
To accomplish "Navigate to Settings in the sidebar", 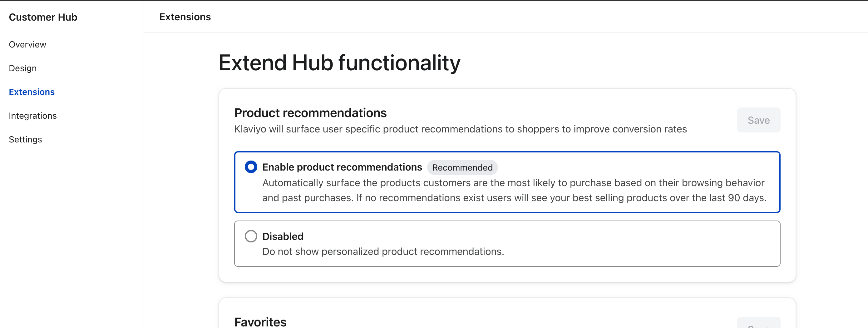I will click(x=25, y=140).
